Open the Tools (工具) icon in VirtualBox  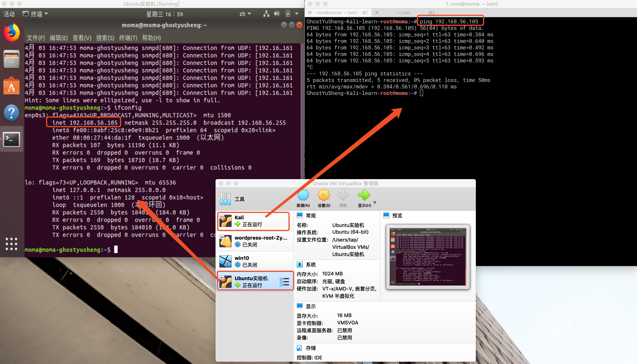[225, 199]
